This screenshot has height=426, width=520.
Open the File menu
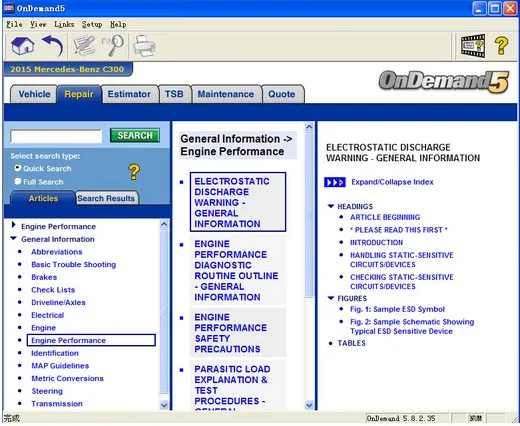tap(14, 24)
